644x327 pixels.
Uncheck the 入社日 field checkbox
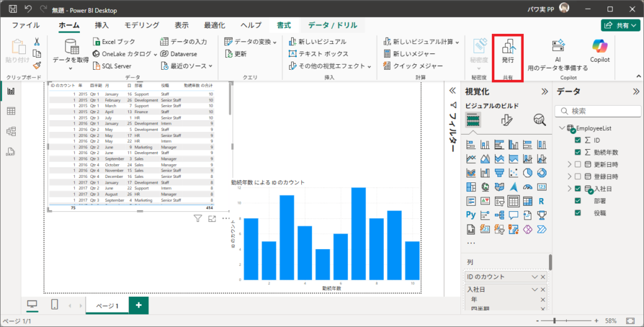pos(578,189)
